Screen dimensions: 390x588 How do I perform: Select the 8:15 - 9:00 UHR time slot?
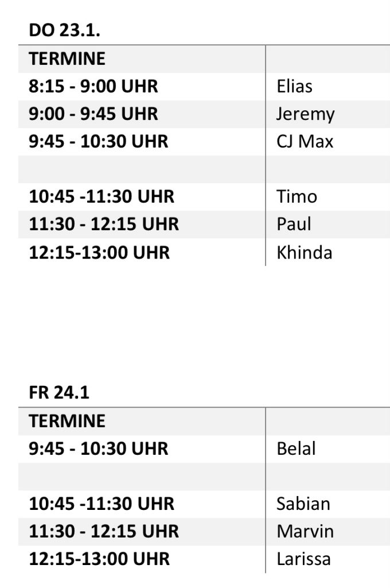click(93, 87)
